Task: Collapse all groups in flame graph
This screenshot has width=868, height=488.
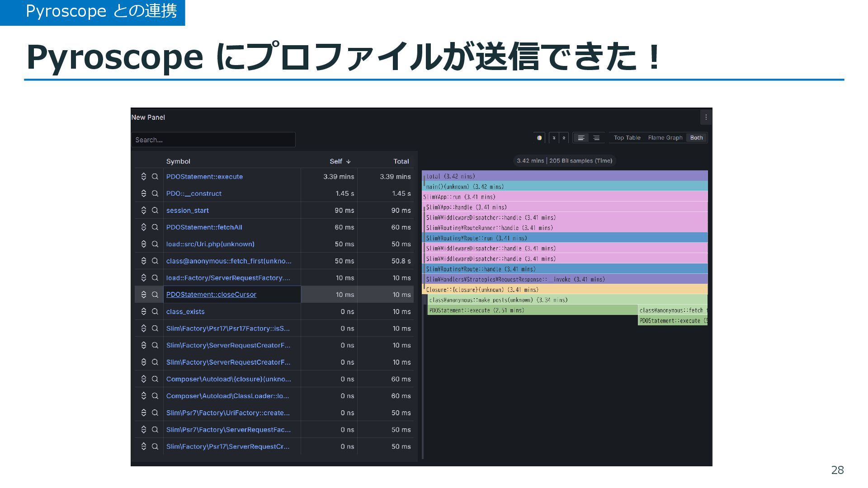Action: coord(564,138)
